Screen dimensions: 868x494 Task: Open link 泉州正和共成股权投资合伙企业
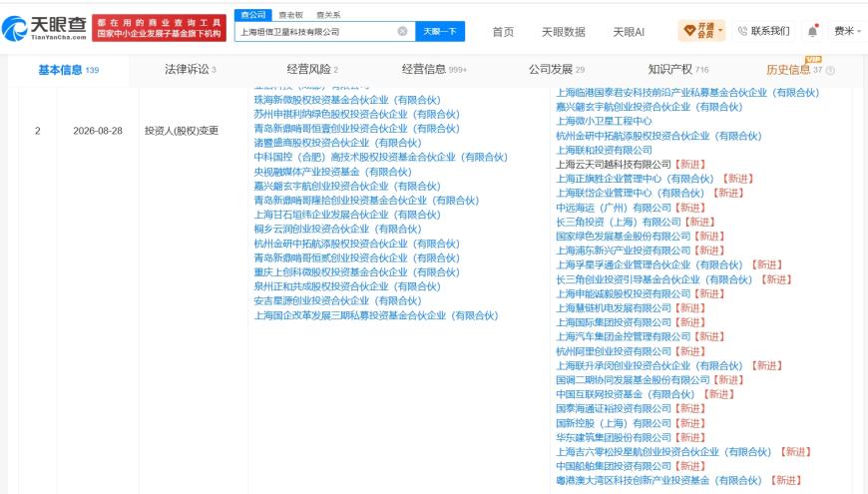(x=347, y=286)
